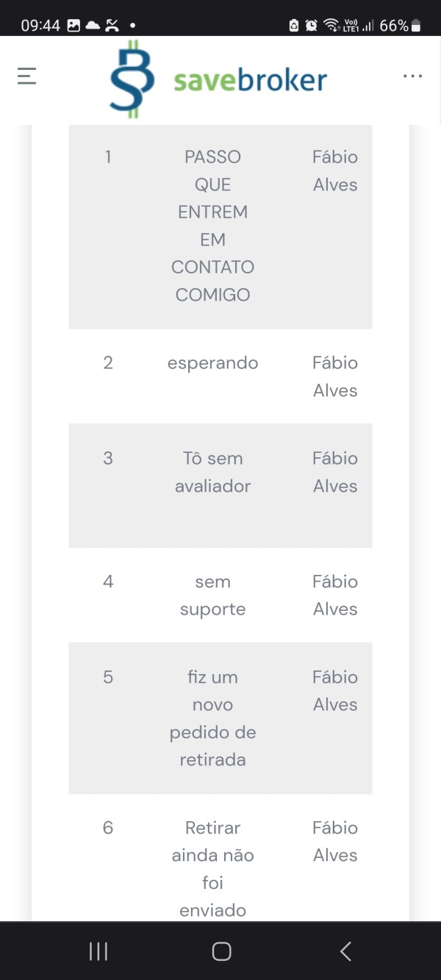Open the 'sem suporte' entry
This screenshot has width=441, height=980.
212,595
